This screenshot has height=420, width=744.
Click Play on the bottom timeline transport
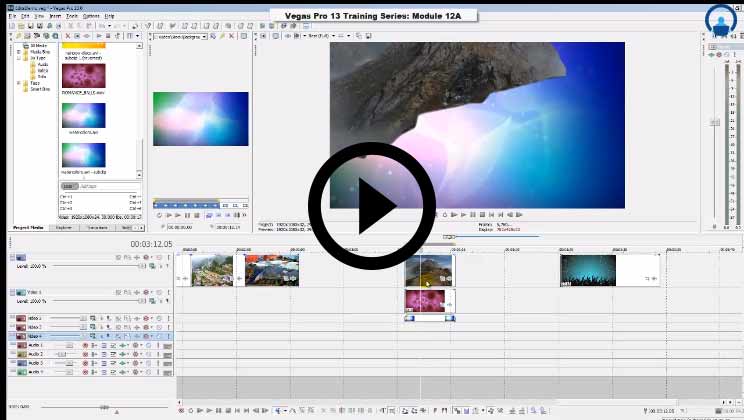click(209, 411)
